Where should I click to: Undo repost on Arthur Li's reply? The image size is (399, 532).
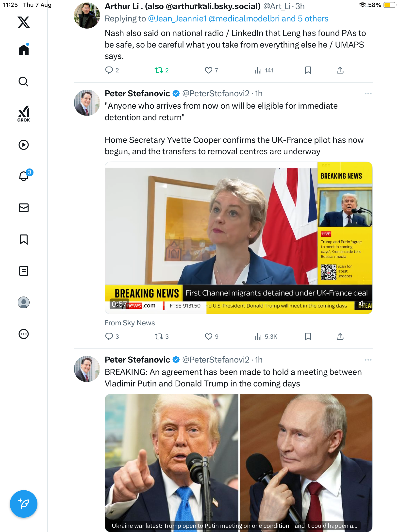point(159,70)
